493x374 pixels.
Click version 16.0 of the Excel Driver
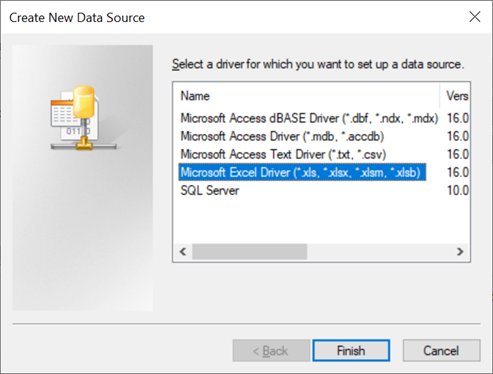point(458,172)
